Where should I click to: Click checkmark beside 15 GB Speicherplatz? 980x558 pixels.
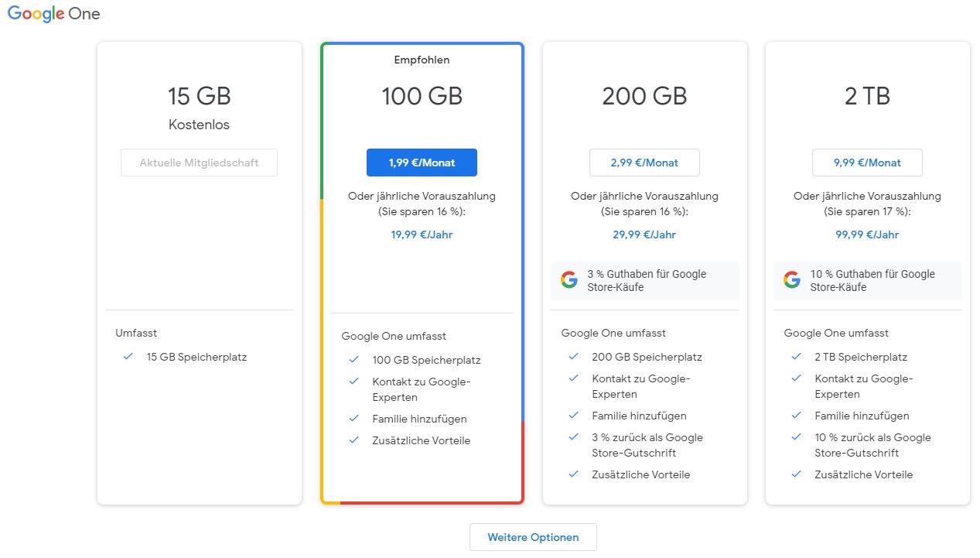[128, 357]
